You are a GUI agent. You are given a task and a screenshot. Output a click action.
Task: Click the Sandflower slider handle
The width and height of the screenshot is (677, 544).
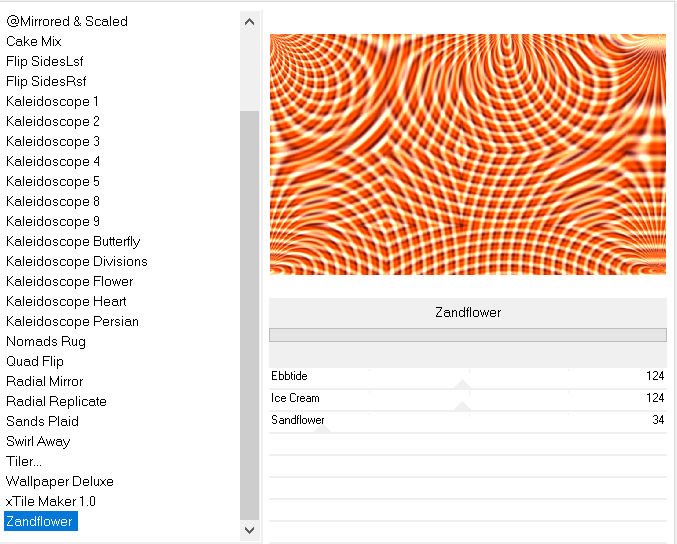pyautogui.click(x=325, y=428)
